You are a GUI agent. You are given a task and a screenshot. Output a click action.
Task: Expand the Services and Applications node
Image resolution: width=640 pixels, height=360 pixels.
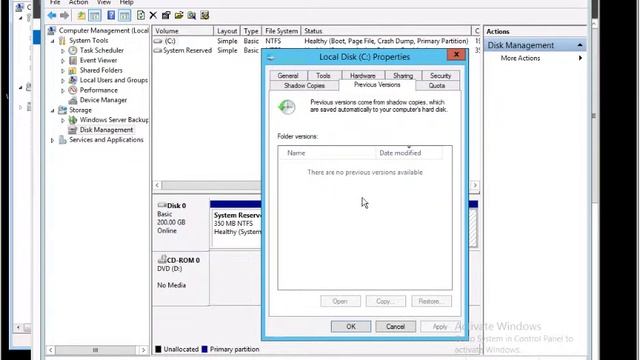pyautogui.click(x=52, y=140)
